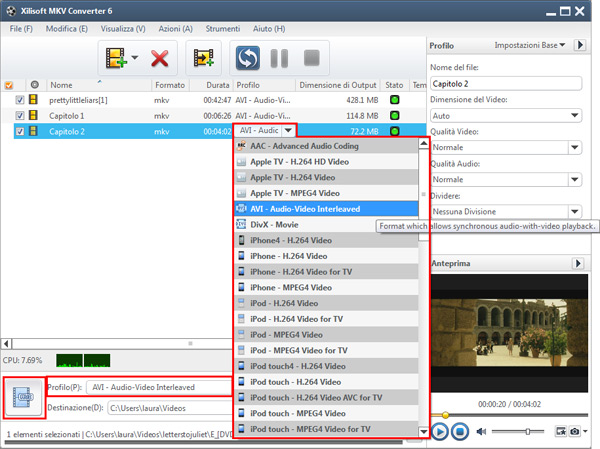
Task: Click the stop conversion square icon
Action: click(312, 58)
